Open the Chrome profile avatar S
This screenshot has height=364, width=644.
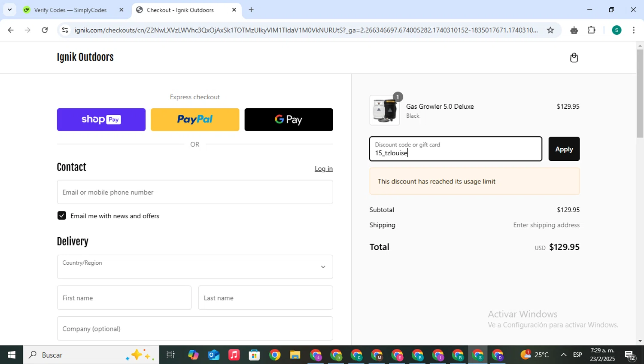tap(617, 30)
